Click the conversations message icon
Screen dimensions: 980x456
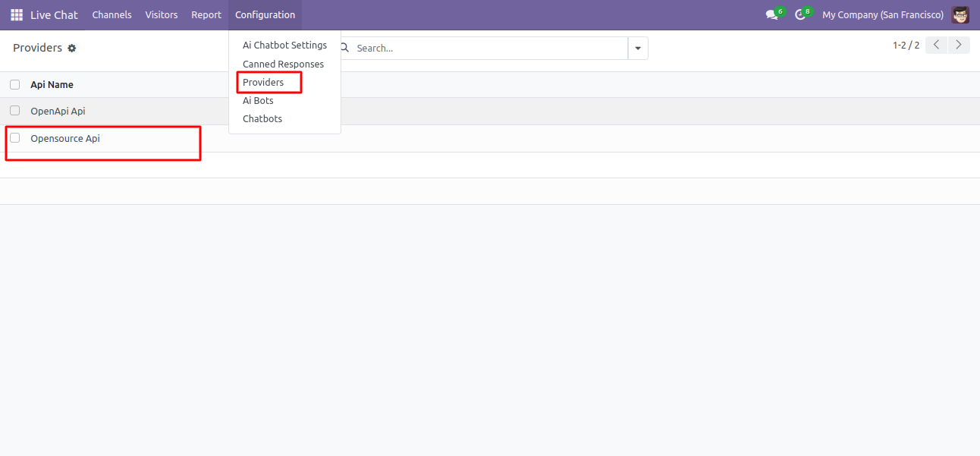[x=771, y=15]
